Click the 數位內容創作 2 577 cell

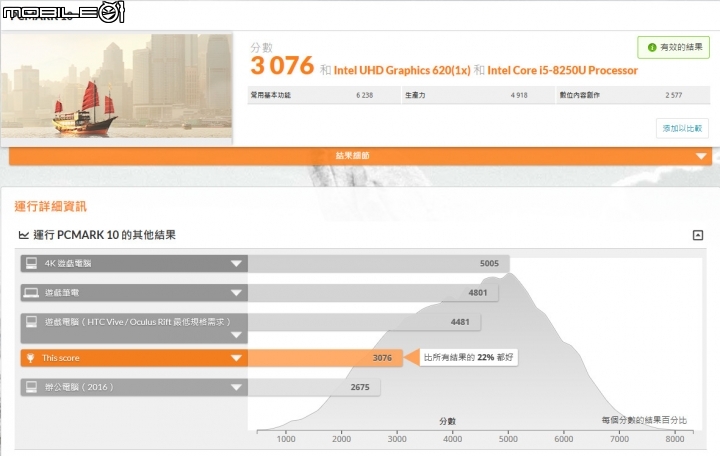click(x=633, y=95)
